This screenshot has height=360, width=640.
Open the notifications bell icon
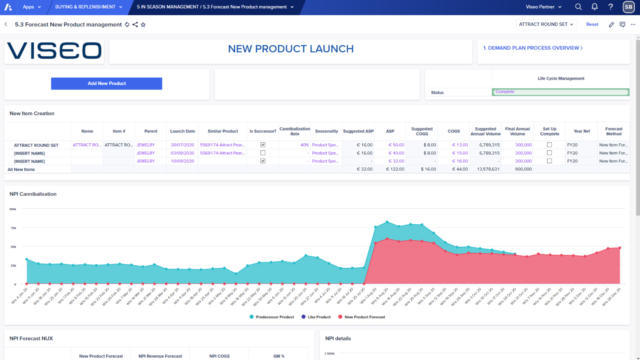tap(594, 7)
